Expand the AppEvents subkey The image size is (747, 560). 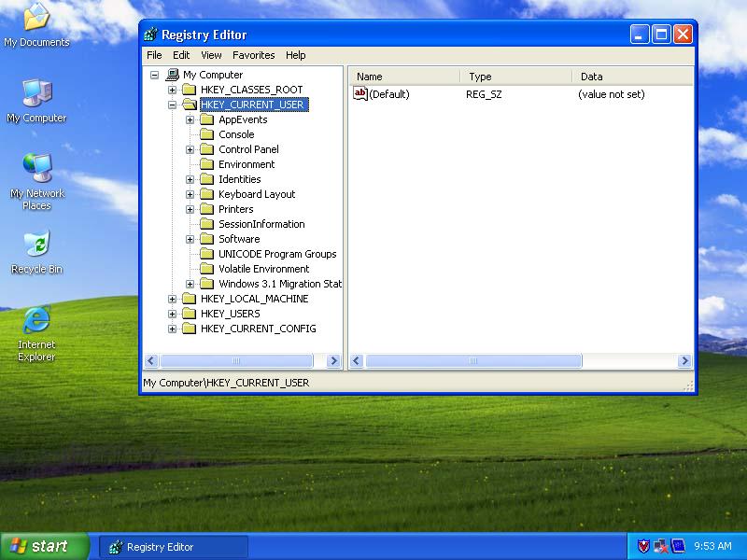click(190, 120)
